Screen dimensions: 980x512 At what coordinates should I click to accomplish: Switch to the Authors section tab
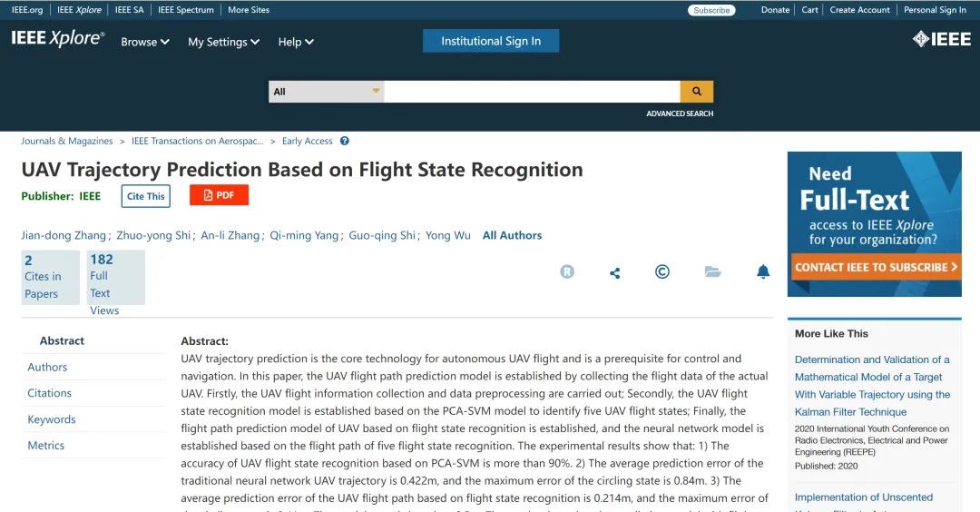[x=47, y=367]
